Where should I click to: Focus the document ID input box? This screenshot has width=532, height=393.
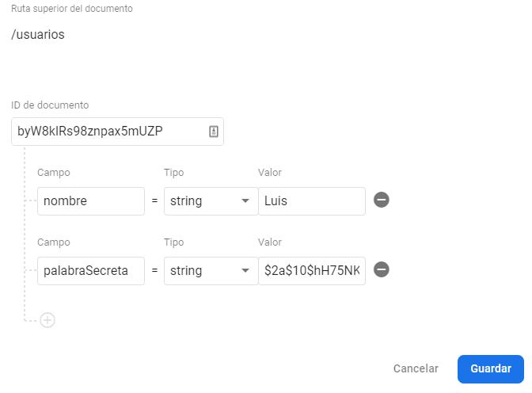point(109,132)
